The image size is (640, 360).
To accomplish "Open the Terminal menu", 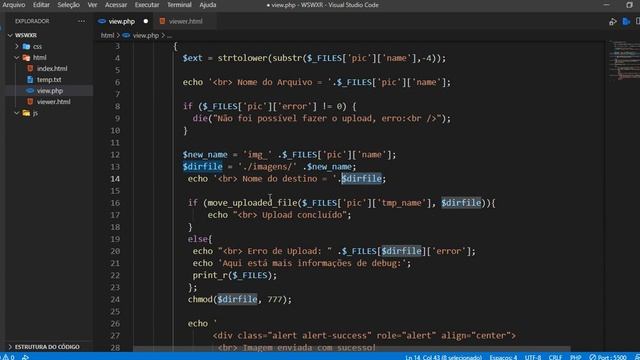I will tap(179, 5).
